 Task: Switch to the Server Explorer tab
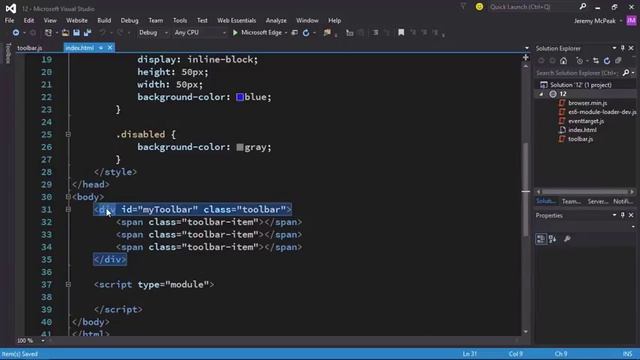598,201
